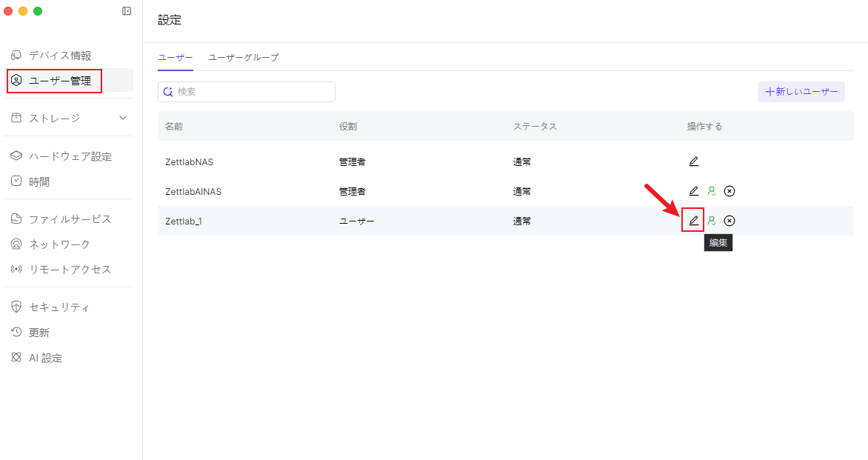Delete the ZettlabAINAS user with X icon
The image size is (868, 460).
pos(730,191)
